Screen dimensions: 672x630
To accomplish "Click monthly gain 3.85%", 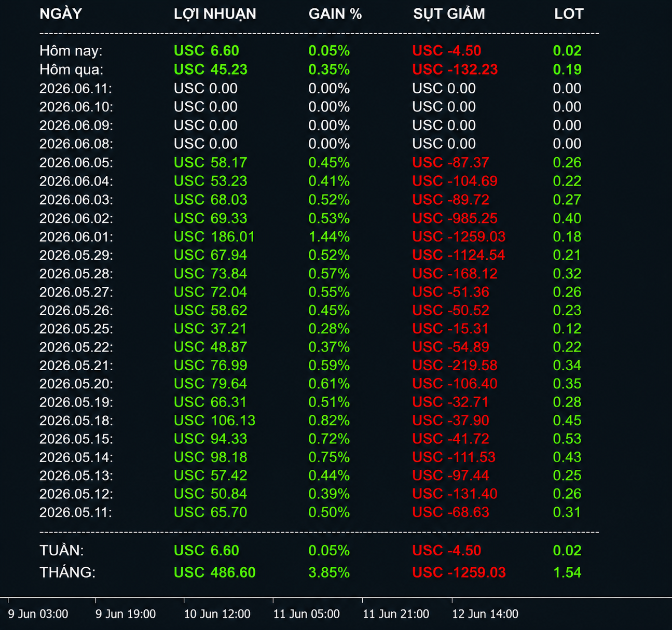I will tap(329, 572).
